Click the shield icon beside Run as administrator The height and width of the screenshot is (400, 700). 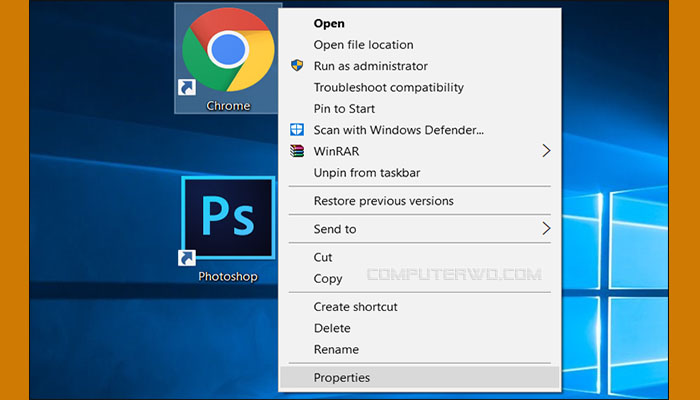[296, 66]
